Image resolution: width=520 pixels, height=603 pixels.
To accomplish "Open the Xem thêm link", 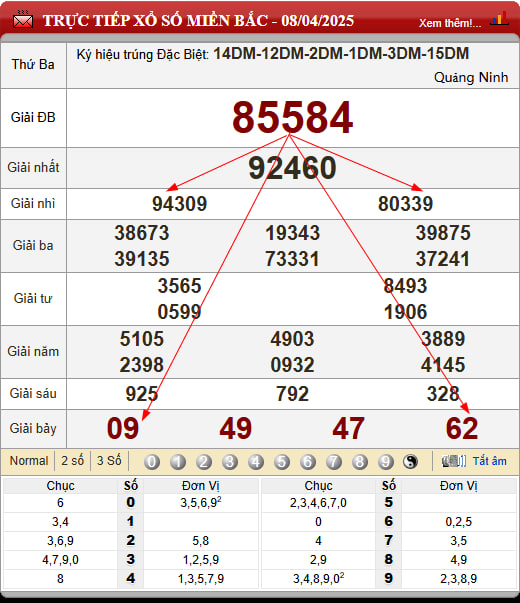I will click(x=450, y=23).
